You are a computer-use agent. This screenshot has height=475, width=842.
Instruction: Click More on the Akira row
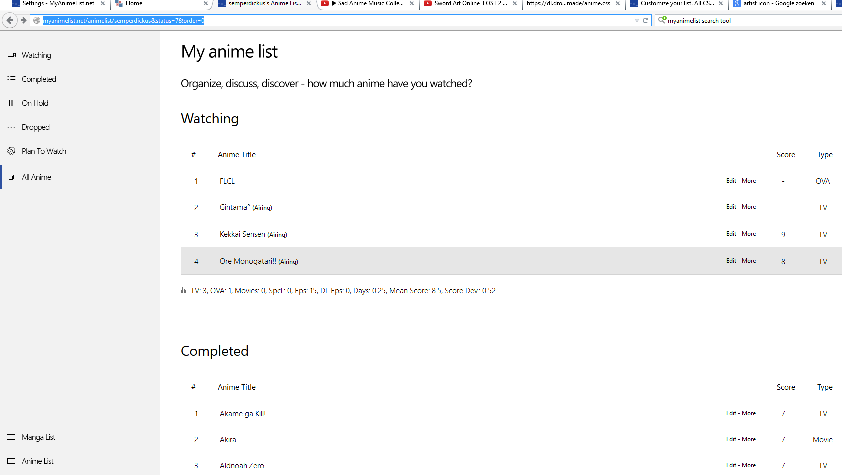(x=749, y=439)
